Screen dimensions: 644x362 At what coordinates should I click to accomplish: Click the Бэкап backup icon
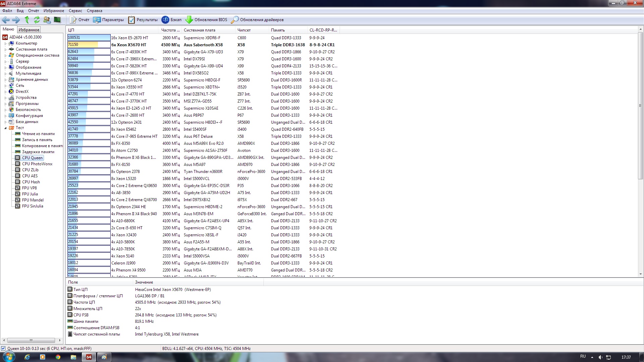pos(171,20)
